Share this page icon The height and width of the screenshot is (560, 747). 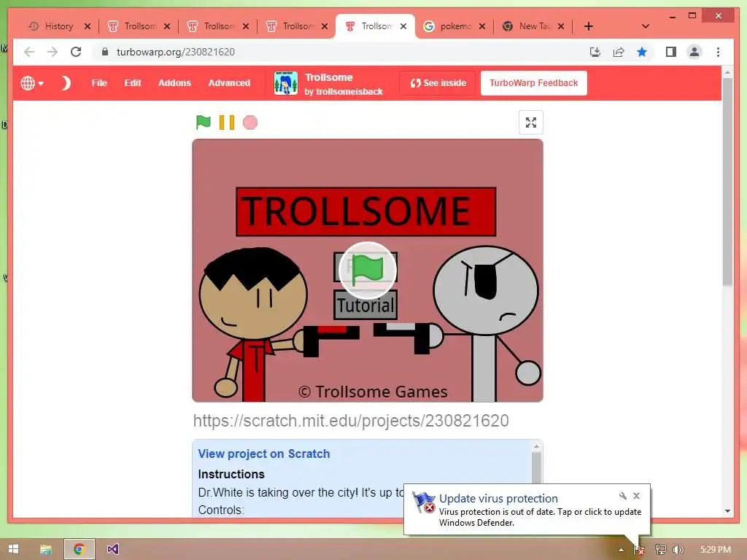(x=619, y=52)
